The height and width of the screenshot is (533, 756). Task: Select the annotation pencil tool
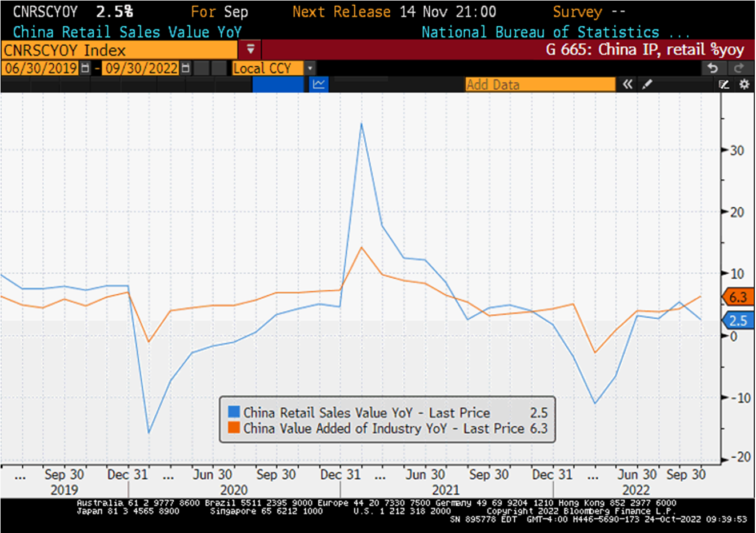[x=648, y=84]
